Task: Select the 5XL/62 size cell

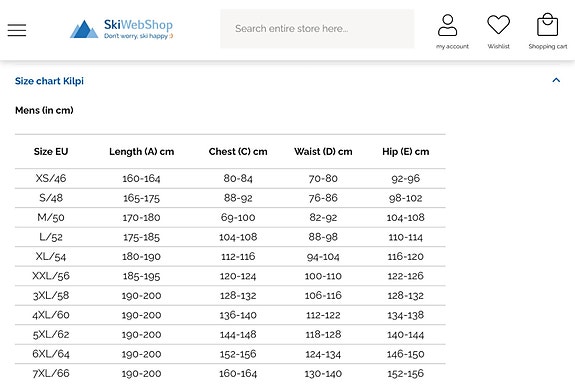Action: (51, 334)
